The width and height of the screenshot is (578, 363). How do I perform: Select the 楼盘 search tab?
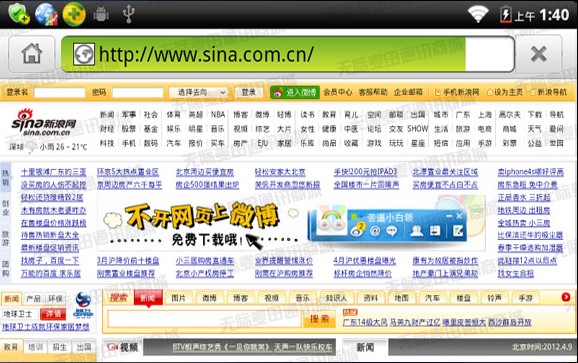point(463,298)
